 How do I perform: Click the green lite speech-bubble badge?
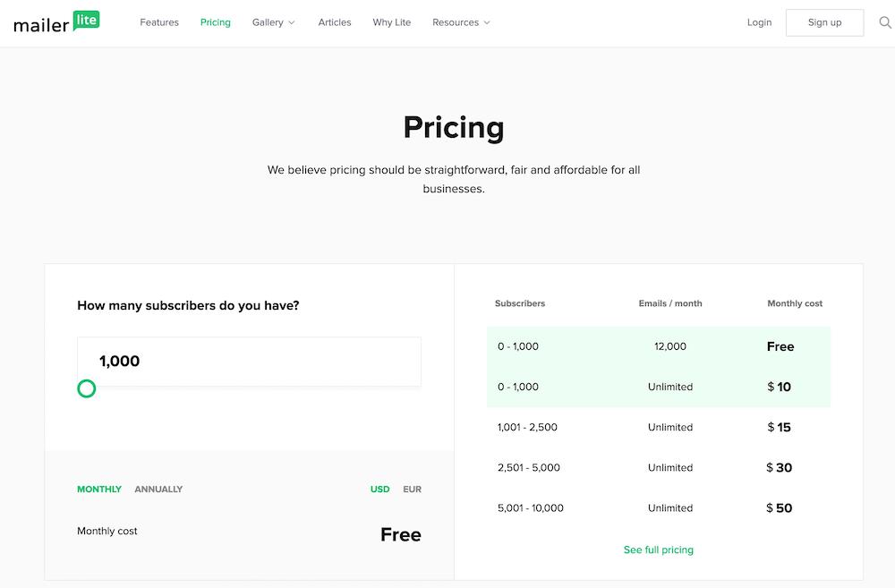87,20
